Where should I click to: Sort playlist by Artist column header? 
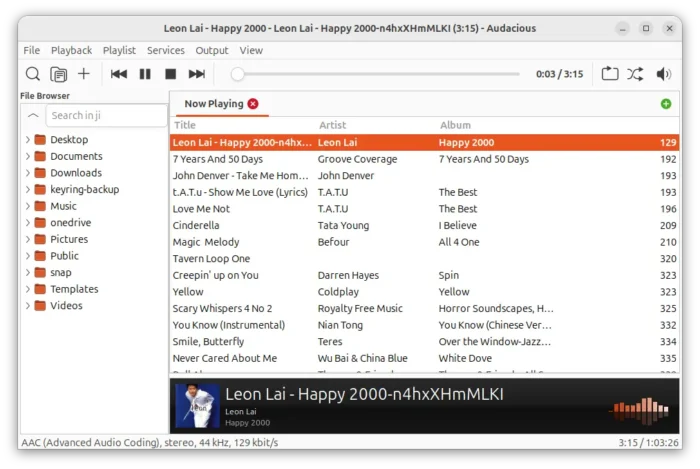[332, 125]
